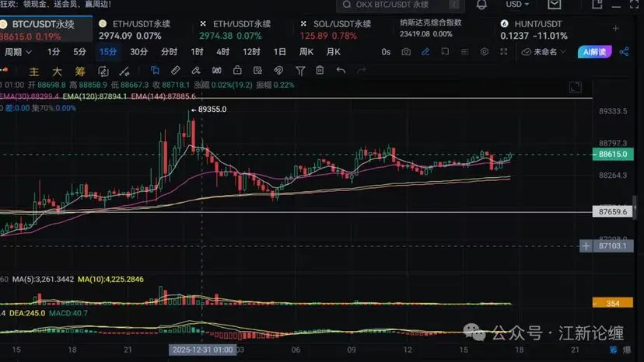The image size is (644, 362).
Task: Select the 1分 timeframe
Action: click(x=54, y=52)
